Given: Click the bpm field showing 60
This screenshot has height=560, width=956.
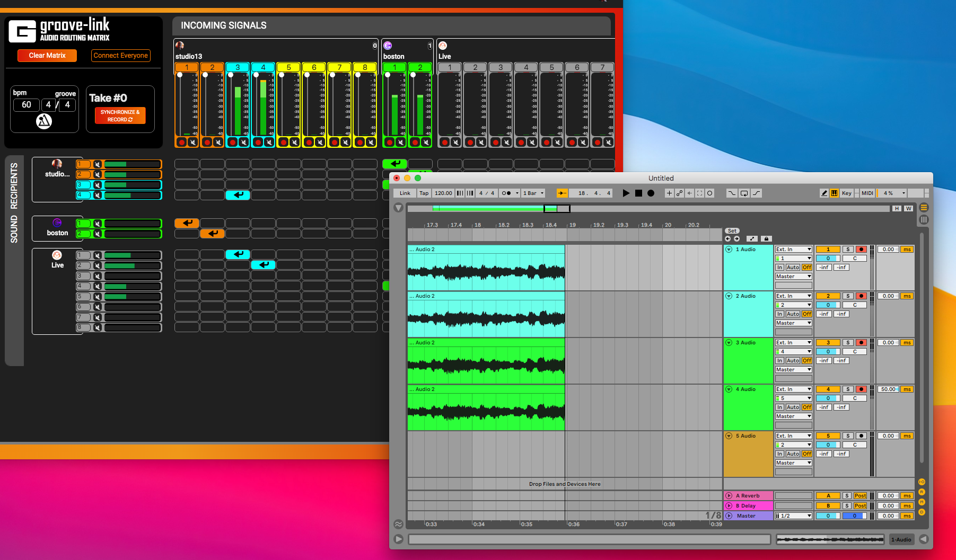Looking at the screenshot, I should pos(27,105).
